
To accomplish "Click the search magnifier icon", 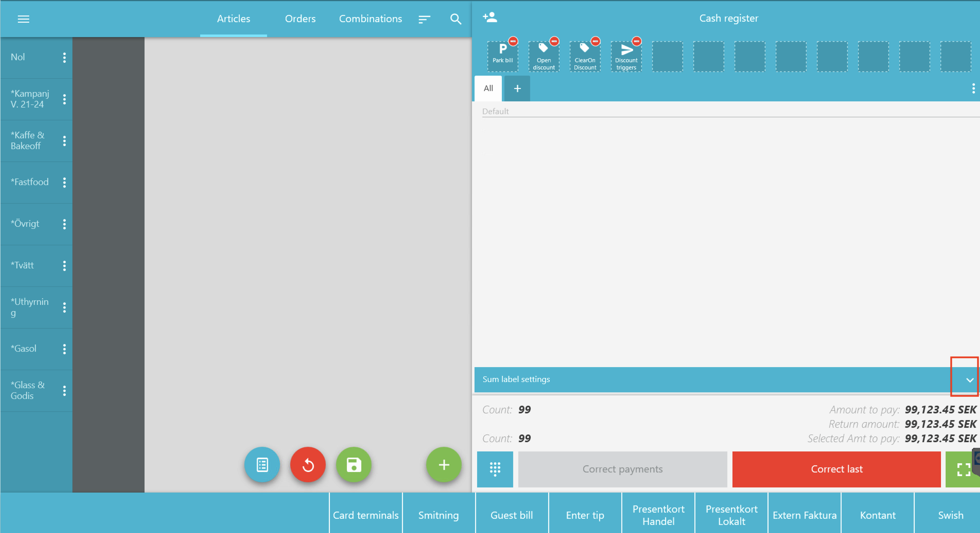I will point(455,19).
